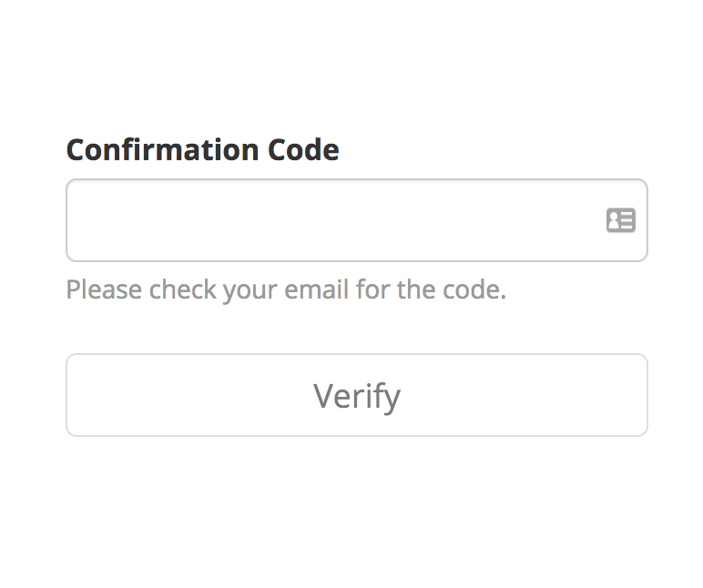
Task: Click the email code helper text
Action: click(286, 290)
